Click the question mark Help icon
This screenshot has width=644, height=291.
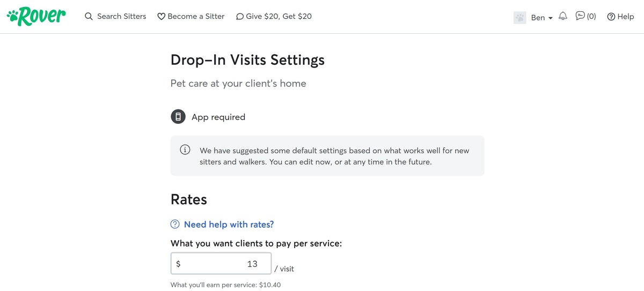tap(611, 17)
